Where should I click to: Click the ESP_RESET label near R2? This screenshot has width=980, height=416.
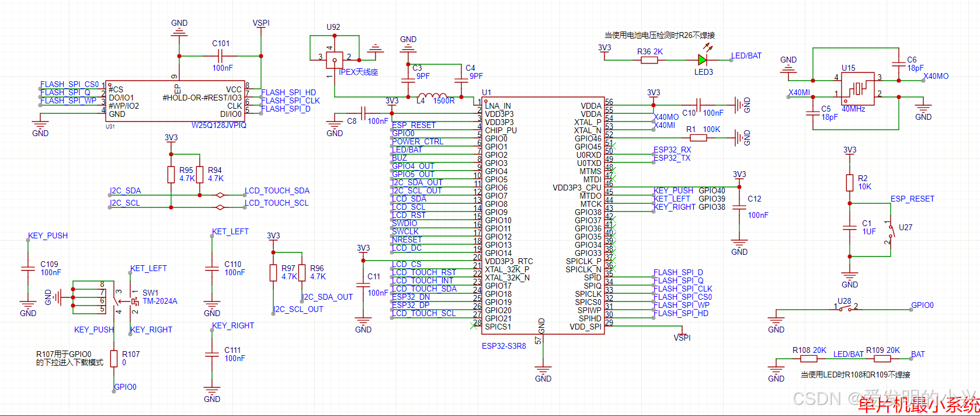tap(912, 199)
